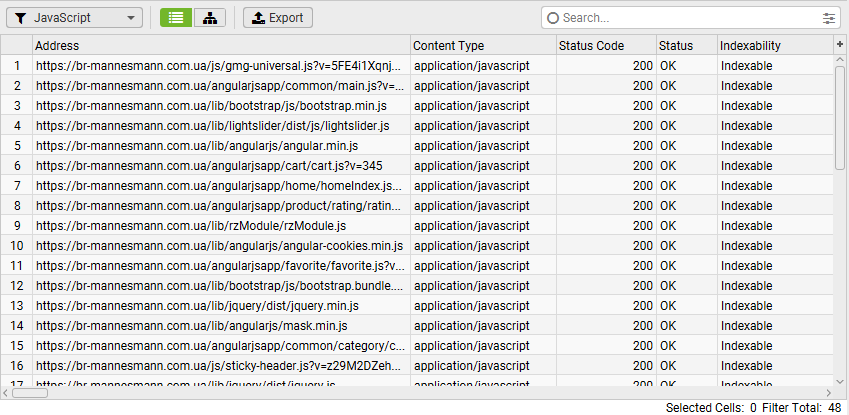Switch to list view mode
Screen dimensions: 849x415
175,18
